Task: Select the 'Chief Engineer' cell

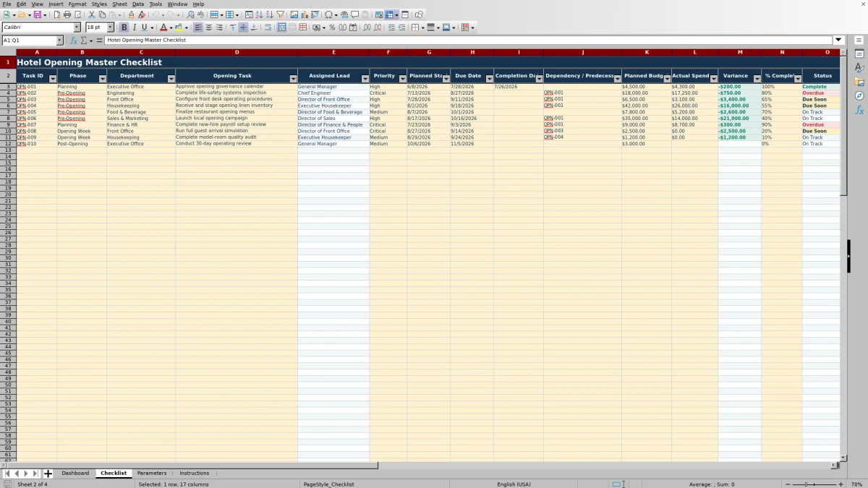Action: point(333,93)
